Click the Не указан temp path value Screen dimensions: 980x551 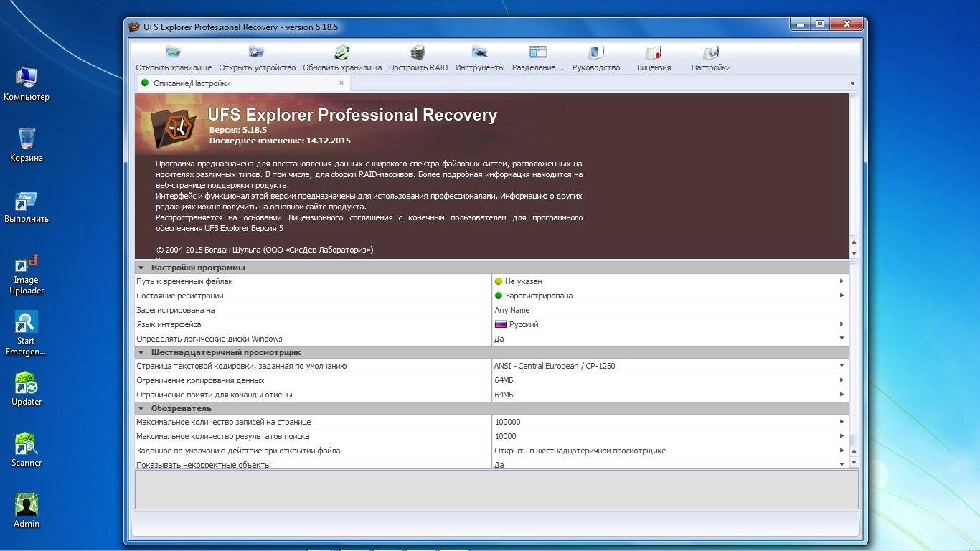tap(523, 281)
